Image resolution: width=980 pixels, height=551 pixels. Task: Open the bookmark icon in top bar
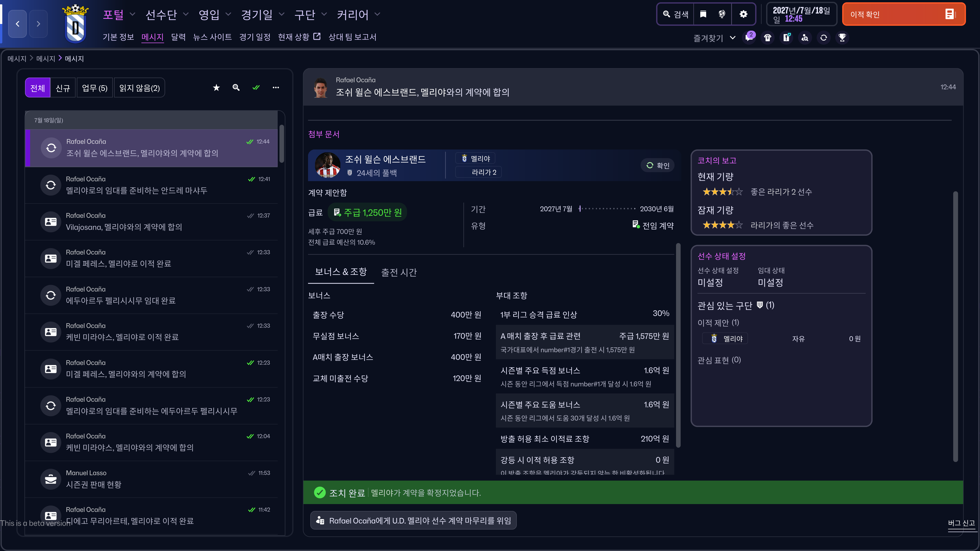[x=703, y=14]
